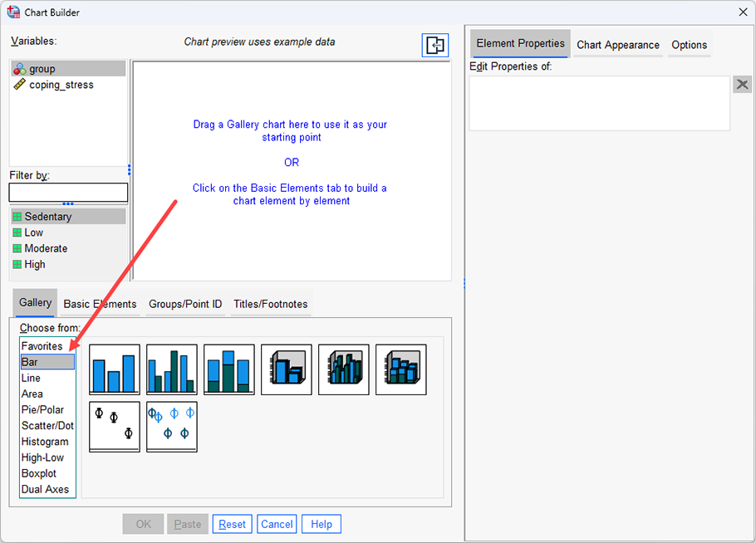
Task: Switch to the Basic Elements tab
Action: pyautogui.click(x=100, y=304)
